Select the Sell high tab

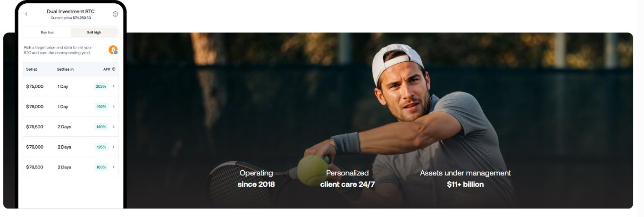point(94,33)
